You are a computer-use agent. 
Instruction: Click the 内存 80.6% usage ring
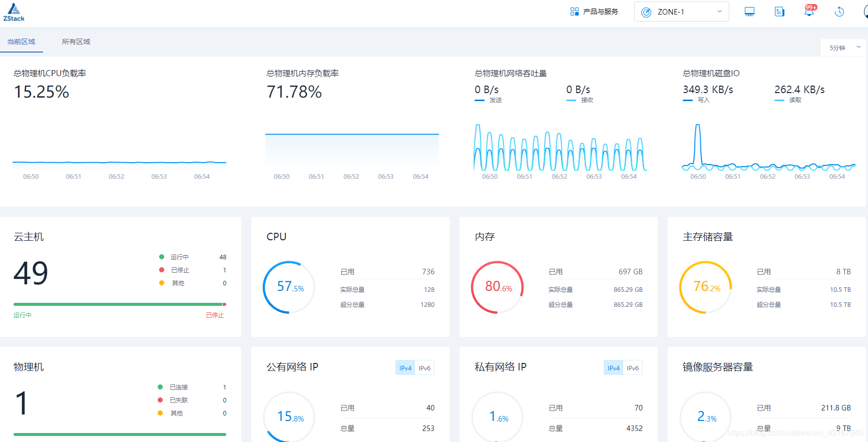click(498, 287)
